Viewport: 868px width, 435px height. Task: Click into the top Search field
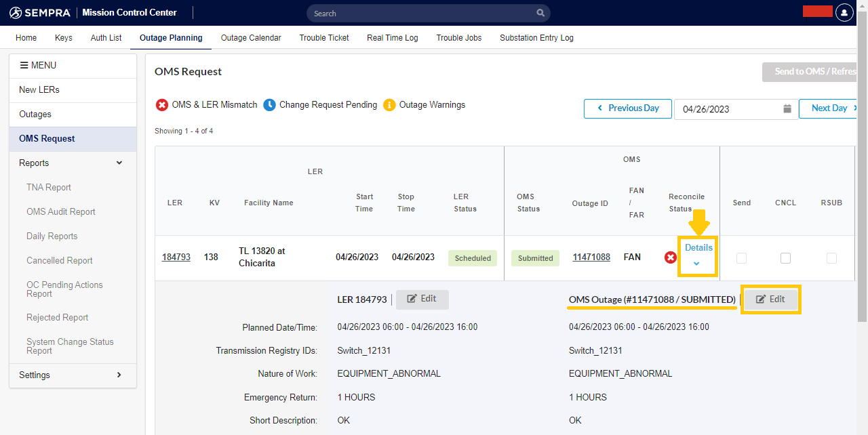(x=420, y=14)
